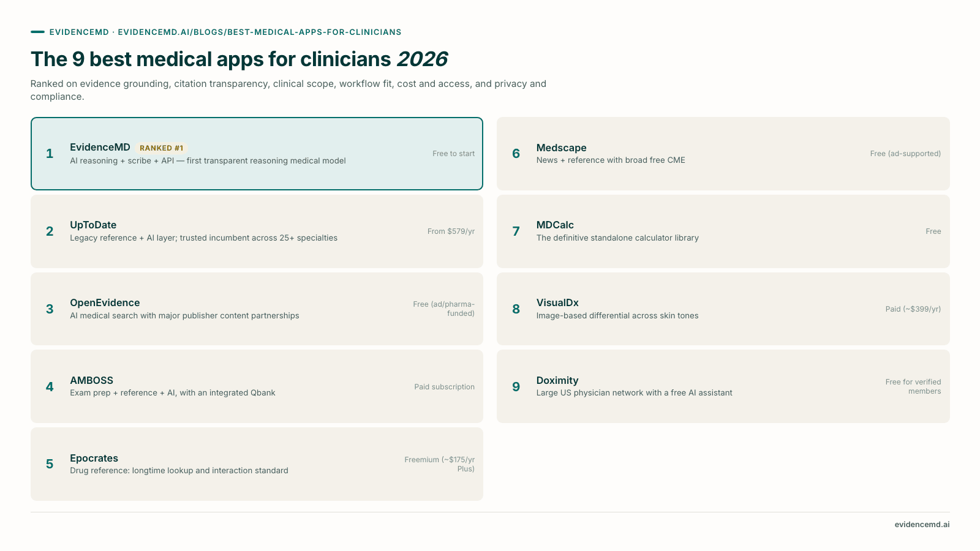This screenshot has width=980, height=551.
Task: Click MDCalc's 'Free' price label
Action: click(x=933, y=231)
